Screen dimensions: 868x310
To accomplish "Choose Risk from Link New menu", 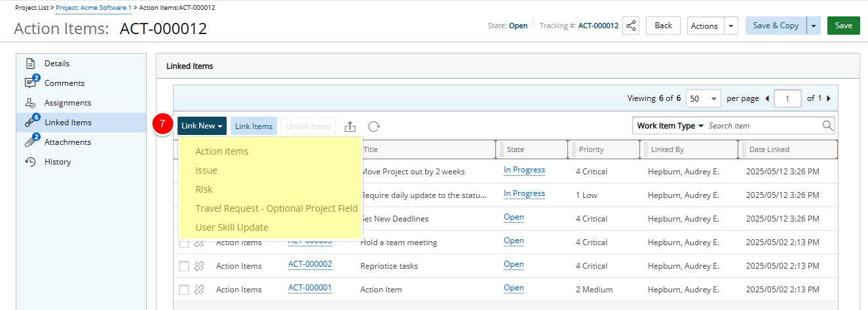I will [x=204, y=189].
